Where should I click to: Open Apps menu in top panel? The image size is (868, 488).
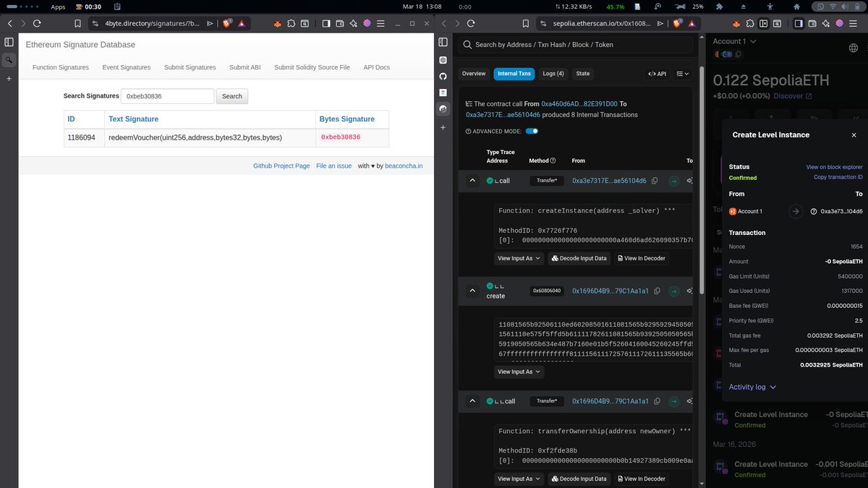pos(58,6)
